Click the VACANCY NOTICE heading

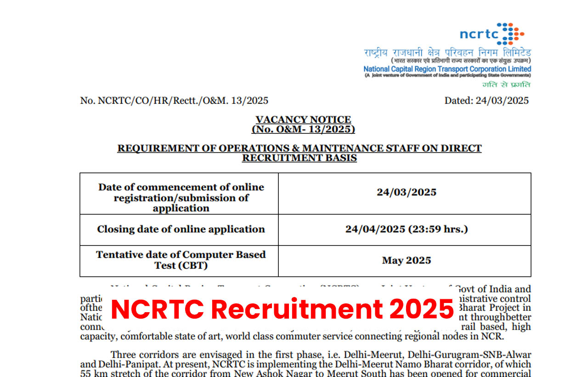[x=303, y=120]
